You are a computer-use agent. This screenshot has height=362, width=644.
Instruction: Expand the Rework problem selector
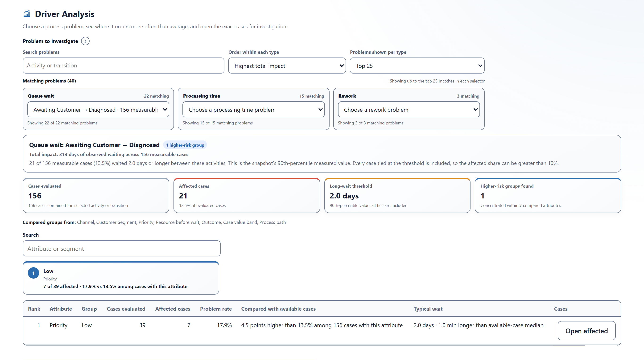coord(409,110)
